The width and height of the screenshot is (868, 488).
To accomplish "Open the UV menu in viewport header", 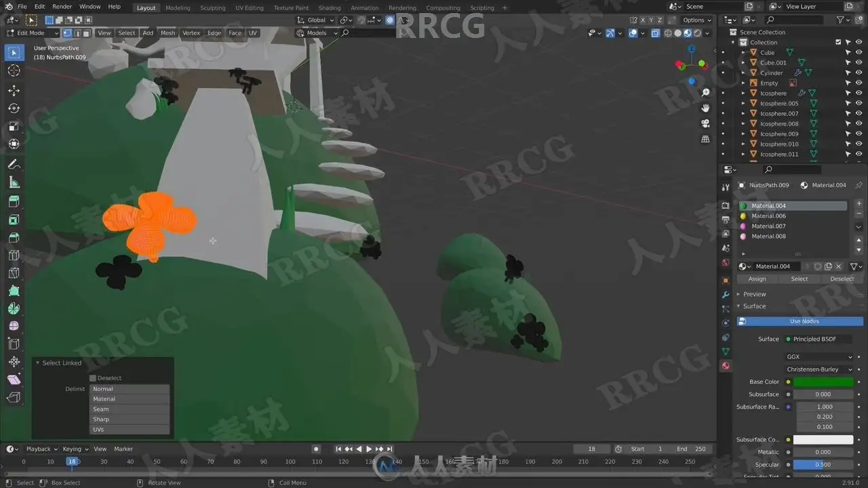I will pyautogui.click(x=253, y=33).
